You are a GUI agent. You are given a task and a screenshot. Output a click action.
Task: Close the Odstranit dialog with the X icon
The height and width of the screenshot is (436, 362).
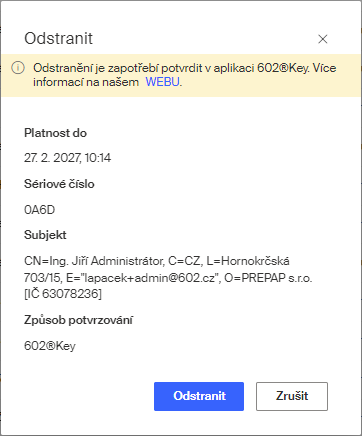click(x=322, y=39)
